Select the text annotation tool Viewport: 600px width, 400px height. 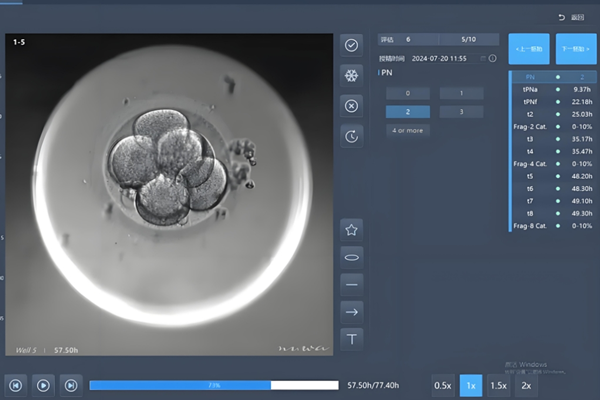click(x=352, y=340)
